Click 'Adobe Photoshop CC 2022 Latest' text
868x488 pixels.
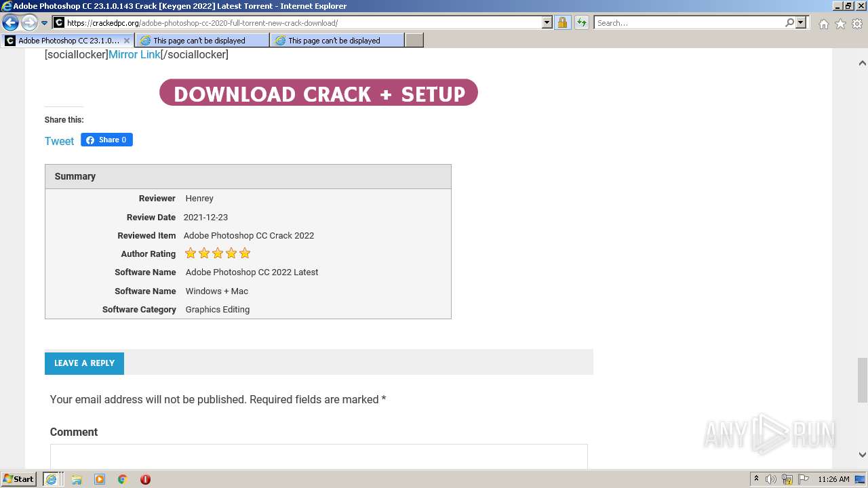click(252, 272)
